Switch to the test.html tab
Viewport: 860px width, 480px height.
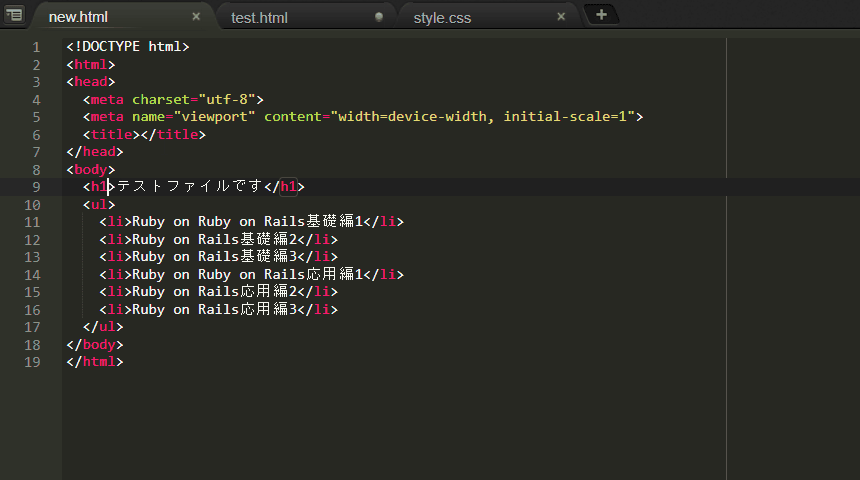coord(259,18)
